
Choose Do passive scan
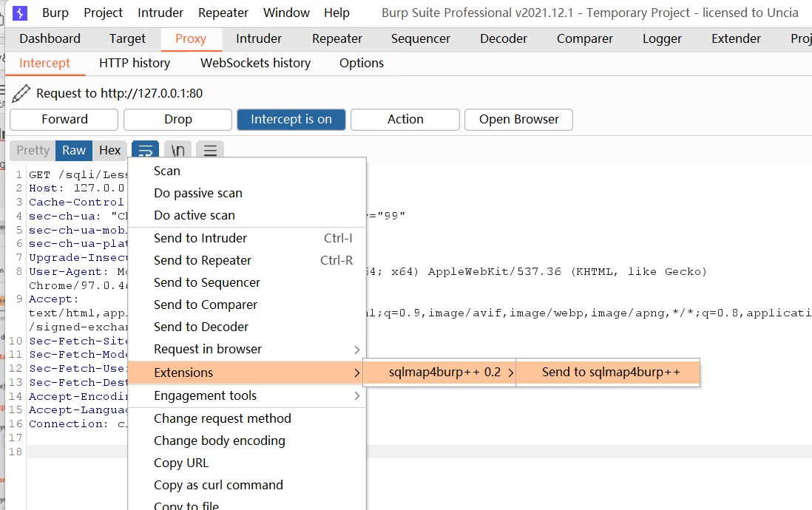coord(247,194)
